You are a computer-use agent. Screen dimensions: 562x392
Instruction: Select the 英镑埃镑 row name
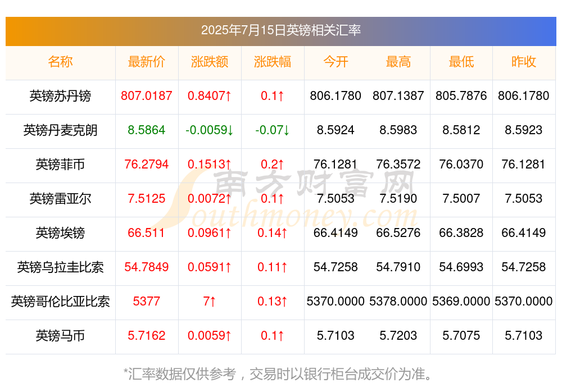pos(60,233)
